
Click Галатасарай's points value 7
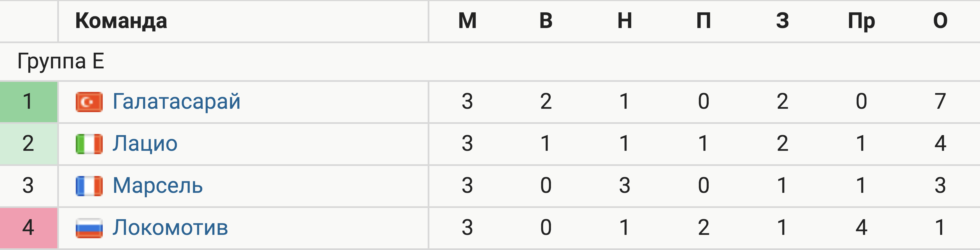[x=940, y=101]
